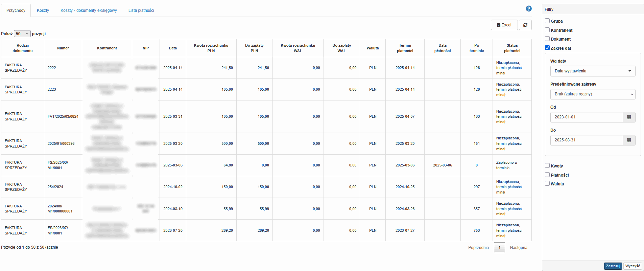Open calendar picker for Od date
Viewport: 644px width, 271px height.
click(x=629, y=117)
